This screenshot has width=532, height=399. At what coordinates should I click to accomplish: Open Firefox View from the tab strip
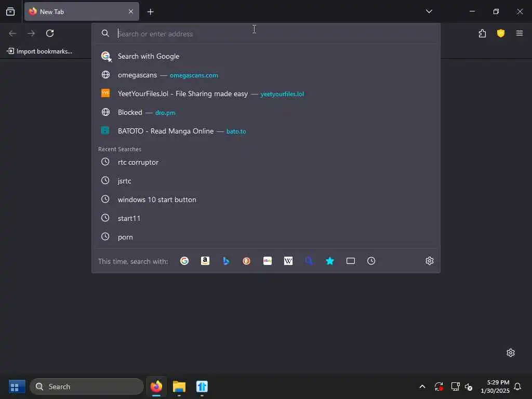(10, 11)
